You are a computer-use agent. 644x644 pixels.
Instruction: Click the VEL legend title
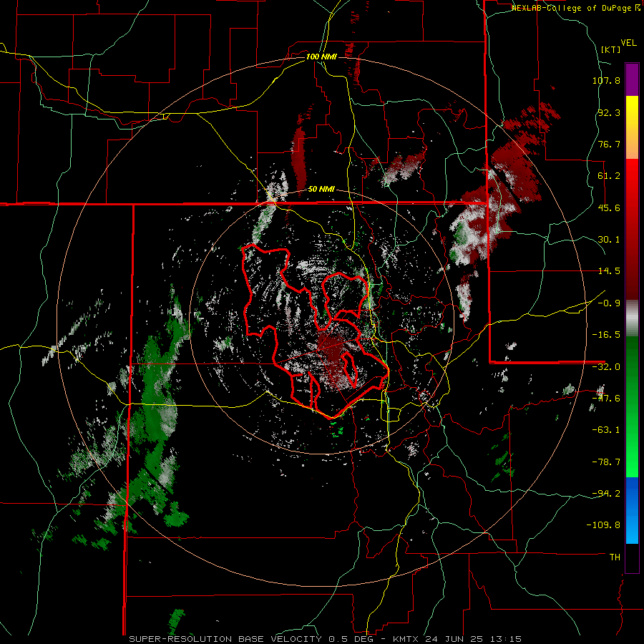(628, 43)
